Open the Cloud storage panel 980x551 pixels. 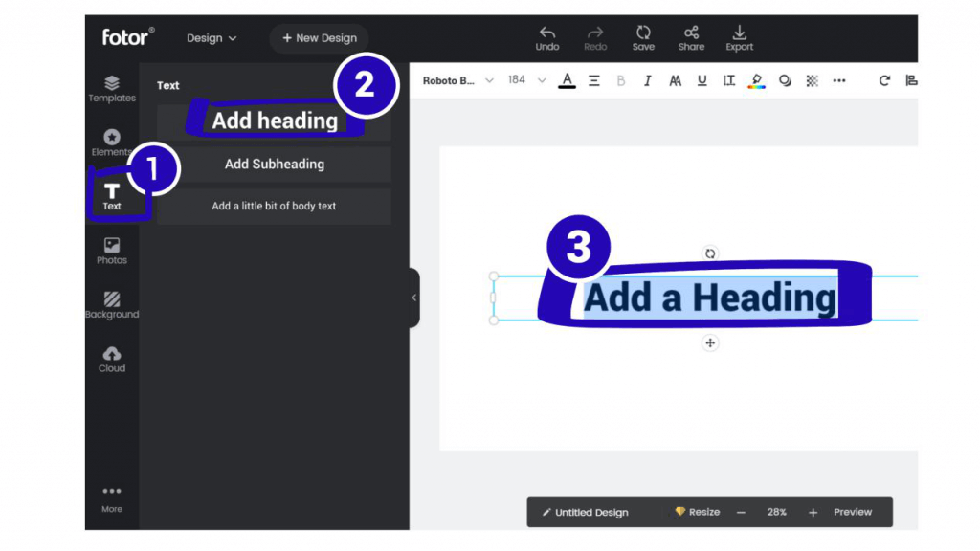coord(112,360)
